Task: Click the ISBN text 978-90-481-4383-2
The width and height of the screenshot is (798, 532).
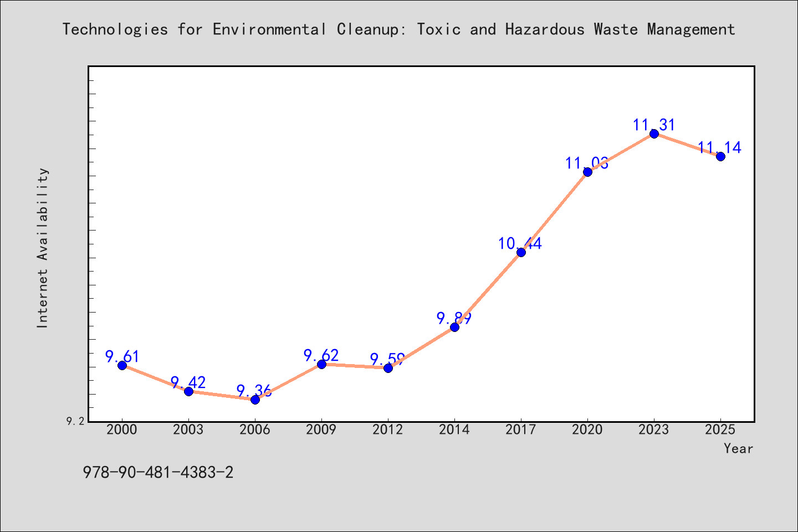Action: pyautogui.click(x=158, y=473)
